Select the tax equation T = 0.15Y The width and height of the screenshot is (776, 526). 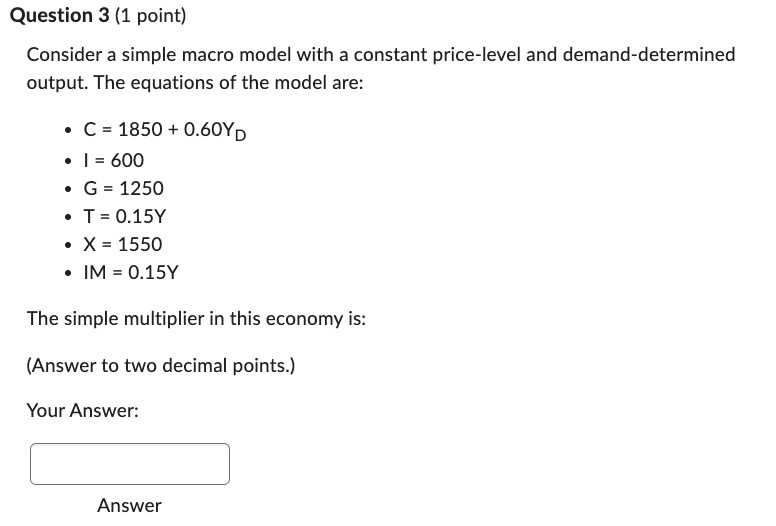point(125,216)
